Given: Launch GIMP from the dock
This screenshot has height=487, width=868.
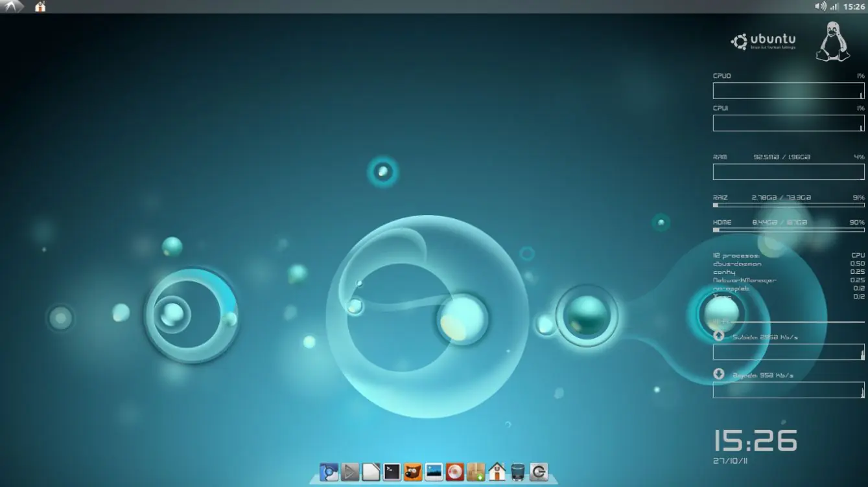Looking at the screenshot, I should [413, 471].
